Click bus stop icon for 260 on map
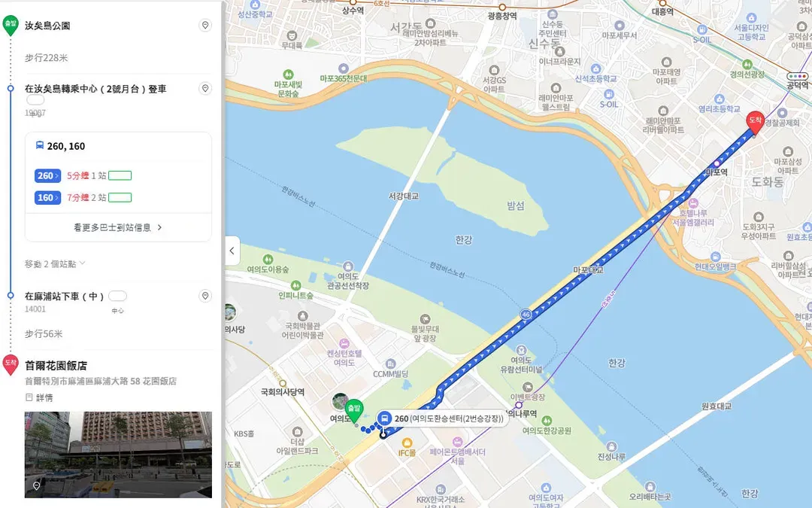This screenshot has width=812, height=508. [384, 418]
